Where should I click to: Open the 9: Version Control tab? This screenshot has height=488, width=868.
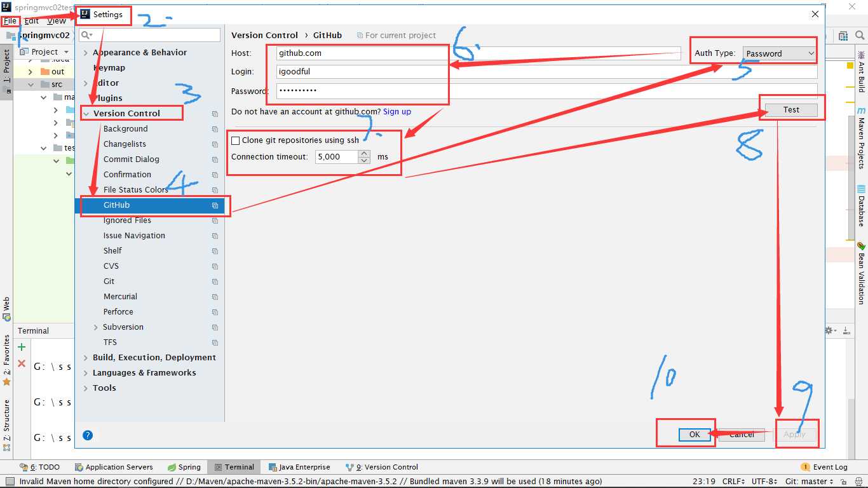pos(382,467)
